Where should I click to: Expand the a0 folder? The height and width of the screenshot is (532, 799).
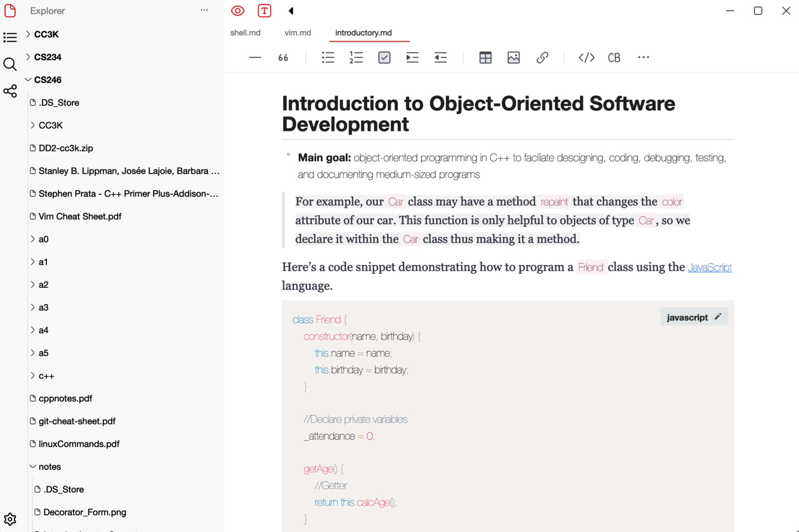point(33,239)
